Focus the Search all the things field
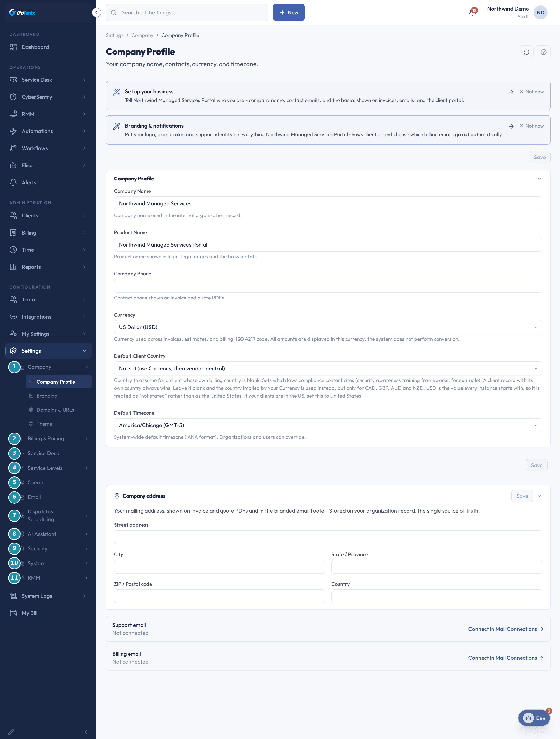560x739 pixels. (x=187, y=13)
